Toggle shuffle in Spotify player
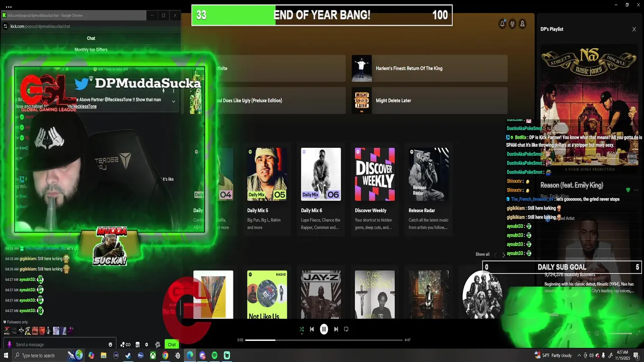Screen dimensions: 644x362 301,329
